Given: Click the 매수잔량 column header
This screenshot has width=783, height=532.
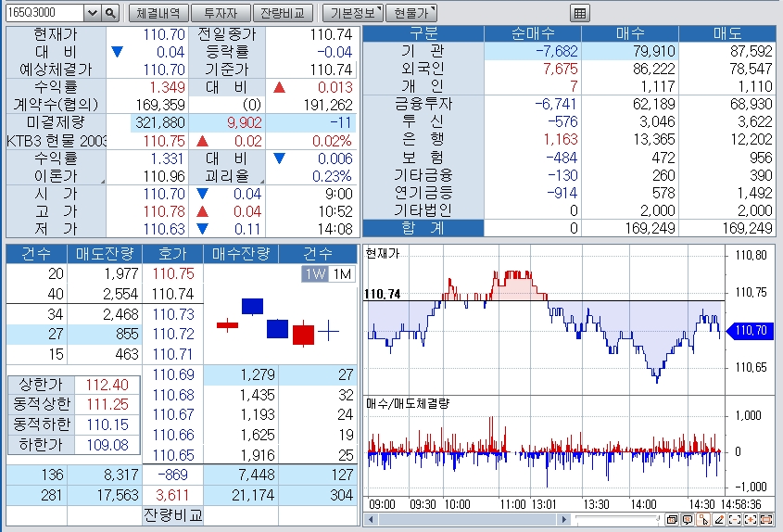Looking at the screenshot, I should (241, 254).
